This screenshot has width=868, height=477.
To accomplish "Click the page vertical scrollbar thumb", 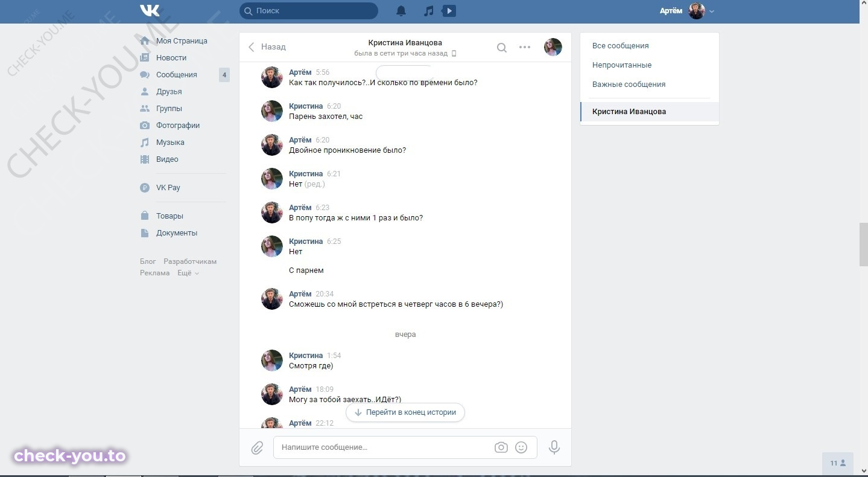I will pyautogui.click(x=864, y=244).
